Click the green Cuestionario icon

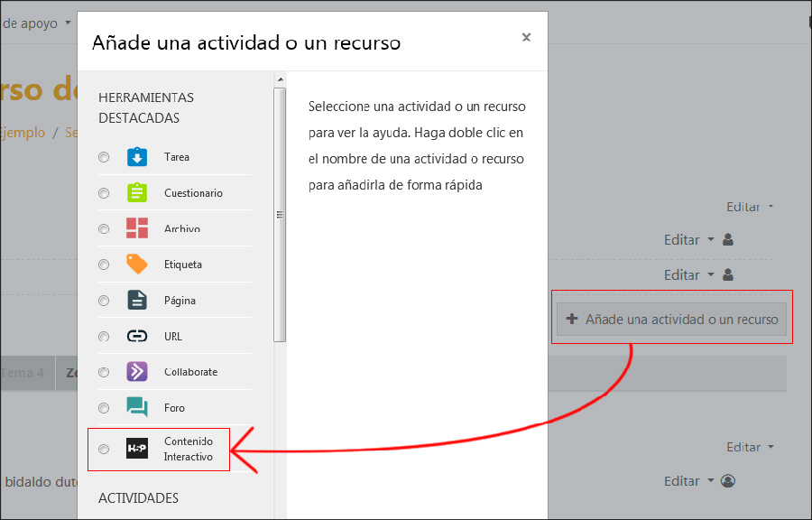tap(136, 193)
